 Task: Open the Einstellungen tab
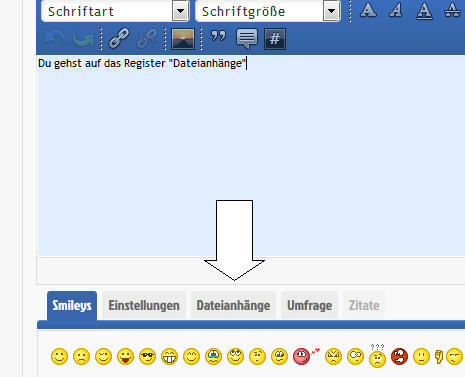pos(144,305)
